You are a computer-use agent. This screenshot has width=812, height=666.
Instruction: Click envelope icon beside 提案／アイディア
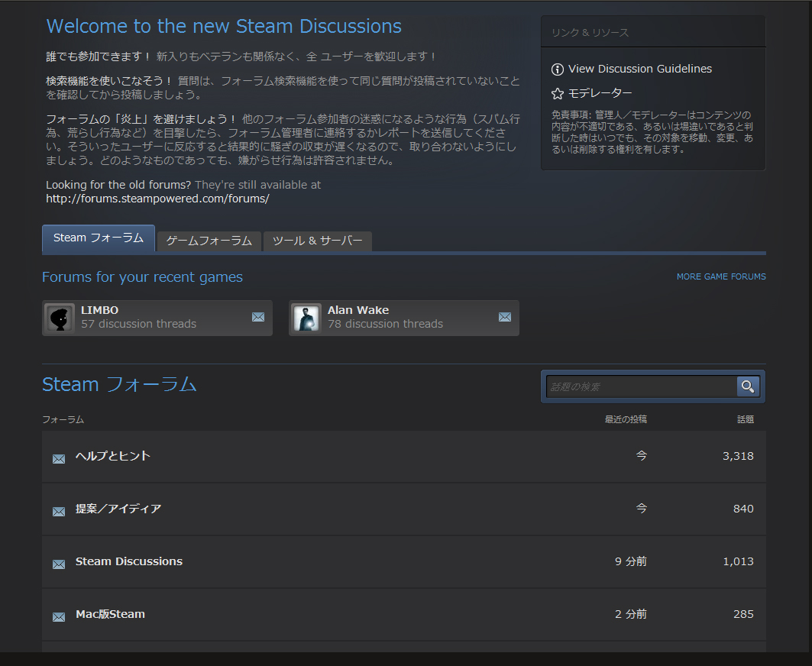[x=59, y=512]
